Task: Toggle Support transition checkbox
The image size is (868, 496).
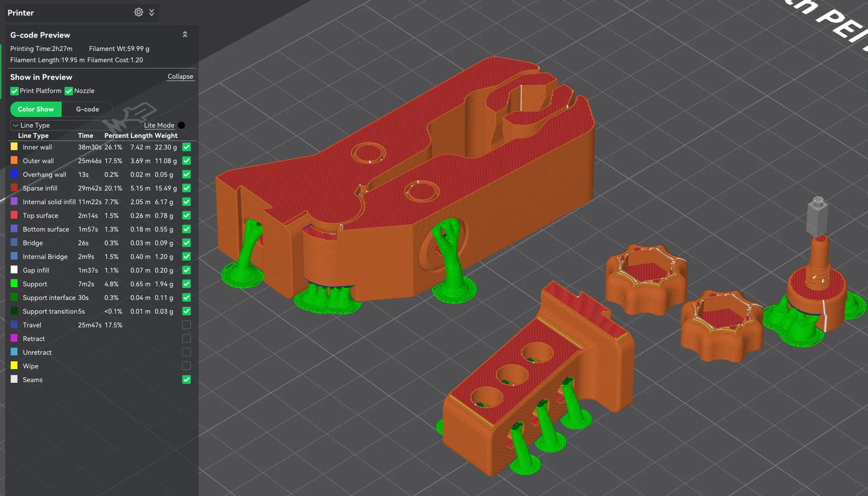Action: [187, 311]
